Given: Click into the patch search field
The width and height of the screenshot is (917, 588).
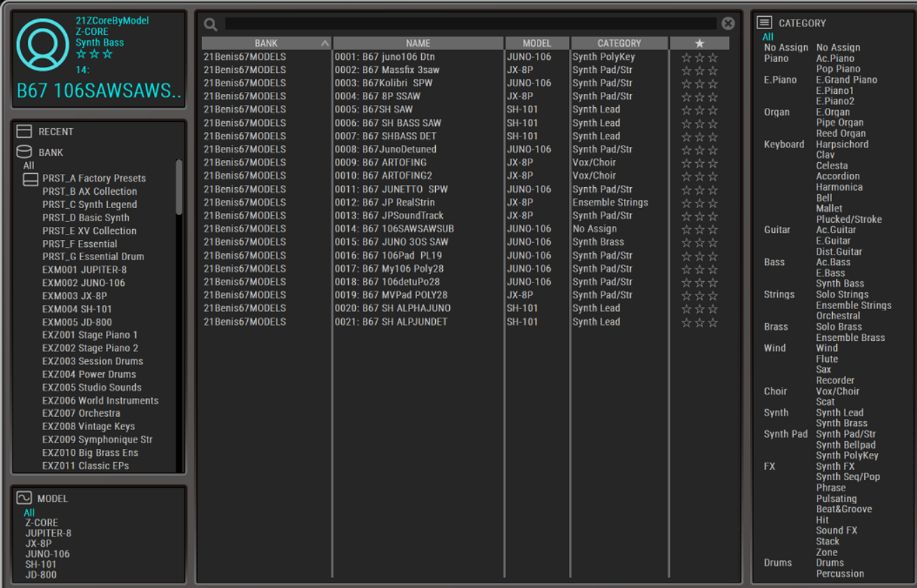Looking at the screenshot, I should click(x=471, y=24).
